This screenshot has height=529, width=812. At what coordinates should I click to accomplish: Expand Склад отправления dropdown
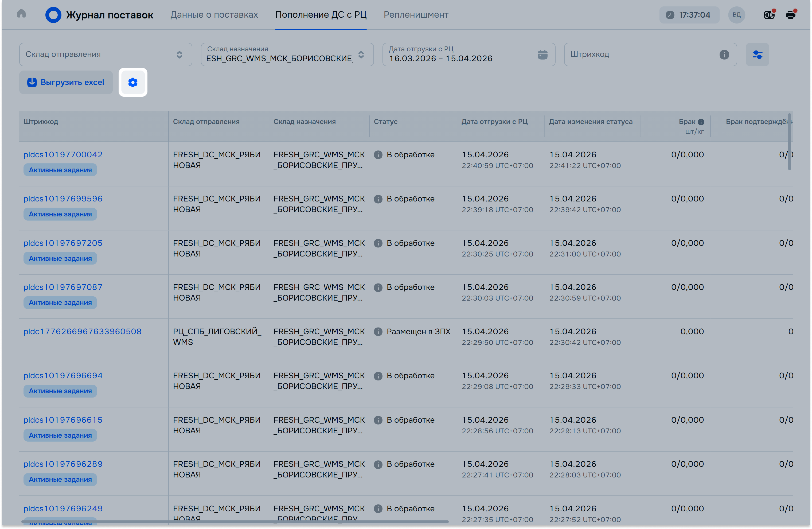click(x=106, y=55)
